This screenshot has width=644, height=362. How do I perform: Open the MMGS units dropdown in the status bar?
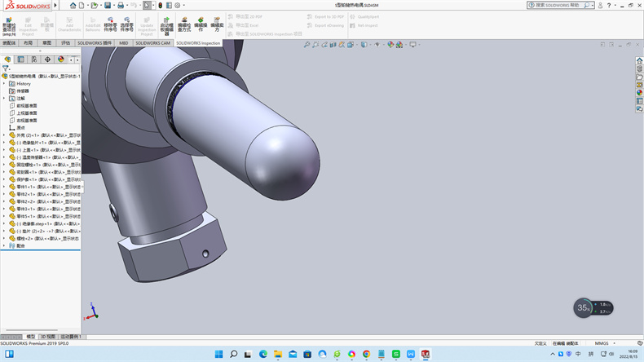pyautogui.click(x=602, y=343)
